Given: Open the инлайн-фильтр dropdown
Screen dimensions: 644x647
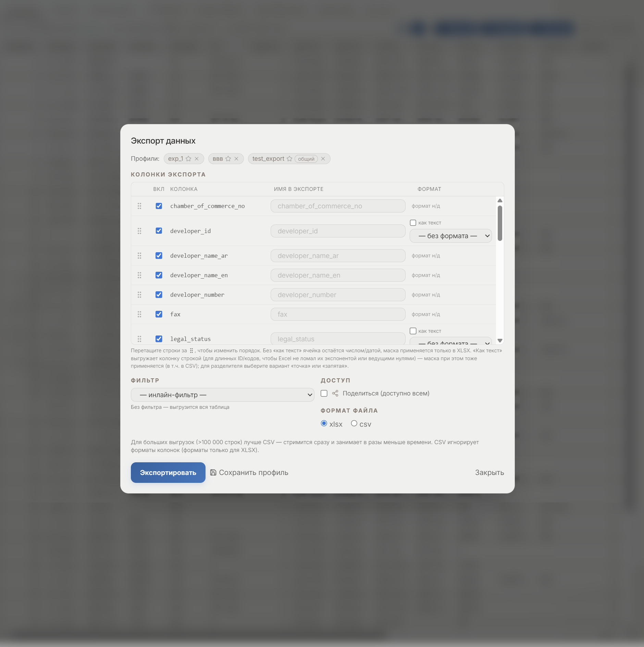Looking at the screenshot, I should click(x=223, y=395).
